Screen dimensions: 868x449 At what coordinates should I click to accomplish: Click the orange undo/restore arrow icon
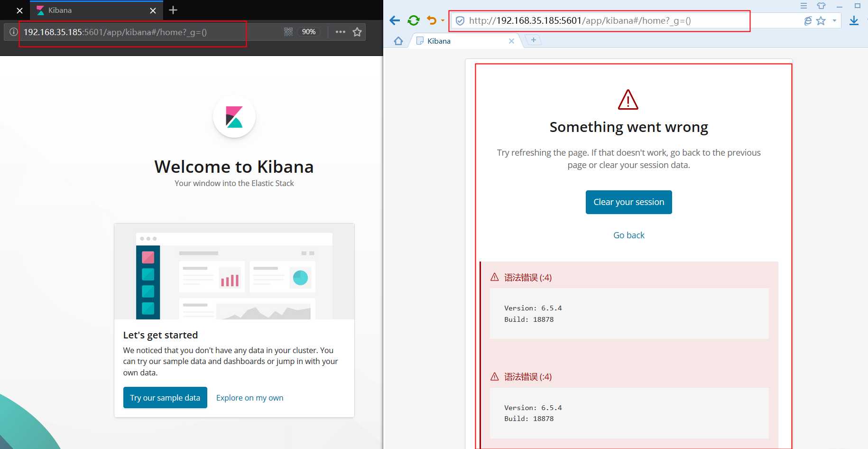pos(431,20)
